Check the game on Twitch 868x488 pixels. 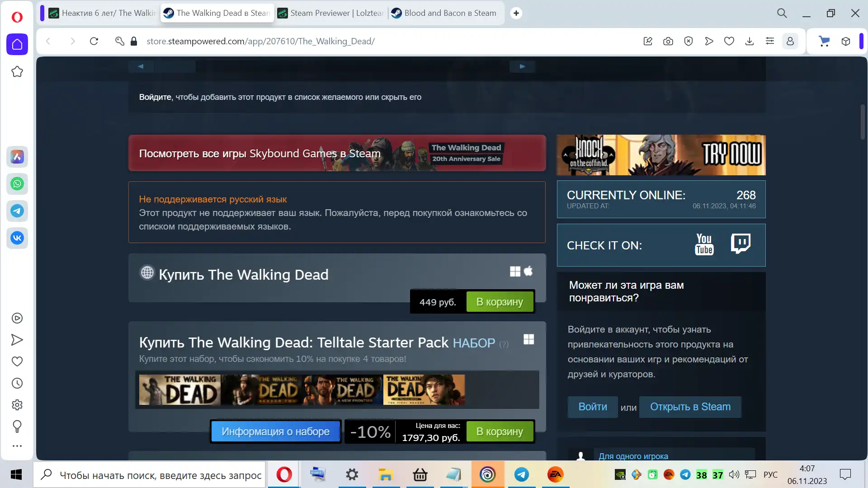[741, 244]
